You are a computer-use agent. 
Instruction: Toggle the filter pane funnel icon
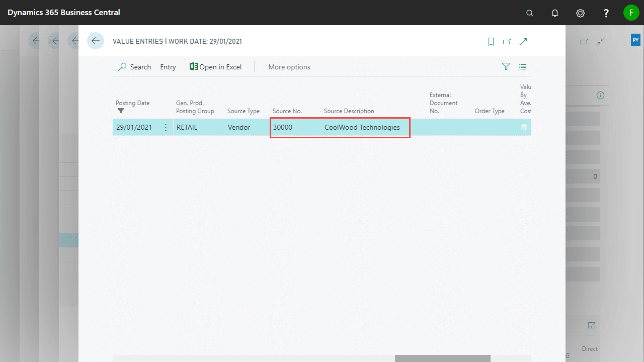tap(506, 66)
